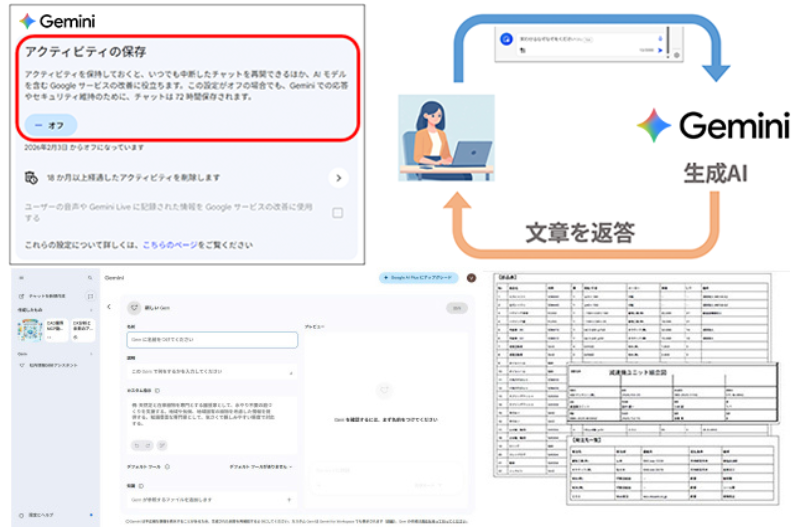Click the temporary chat icon in sidebar

(90, 296)
